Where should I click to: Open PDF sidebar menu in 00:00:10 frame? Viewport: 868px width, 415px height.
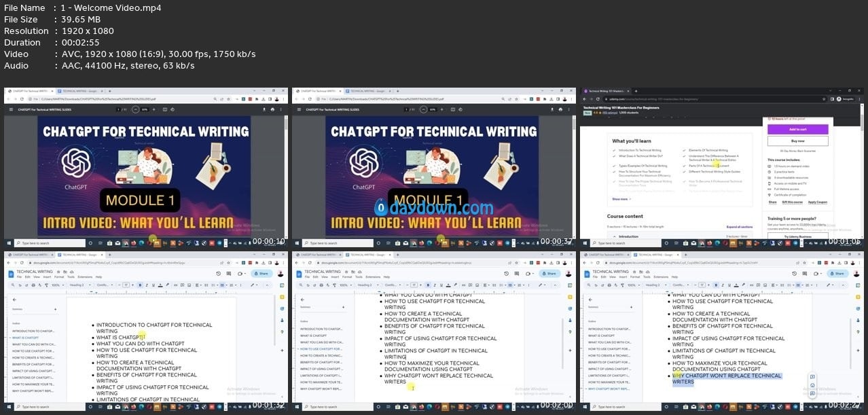click(11, 109)
